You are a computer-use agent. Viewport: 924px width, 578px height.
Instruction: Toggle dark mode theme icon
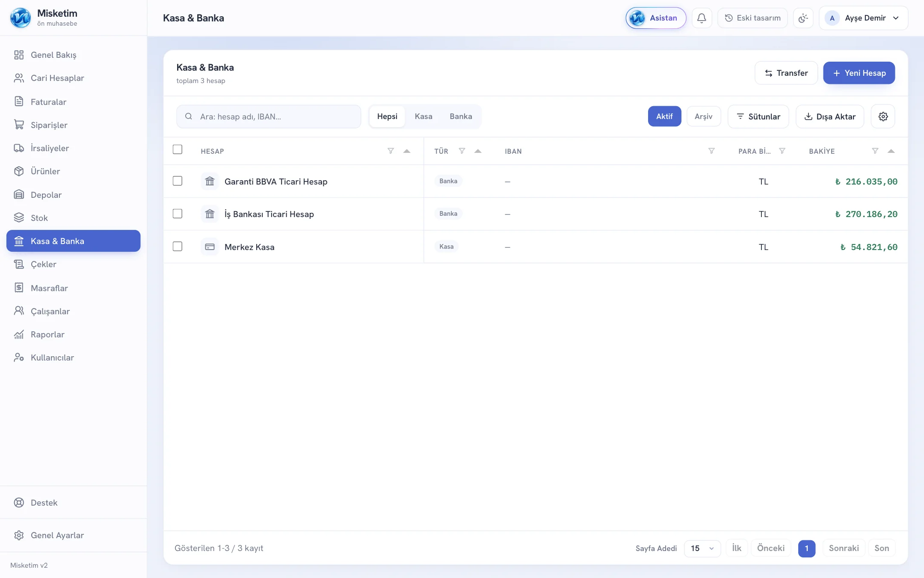pos(803,18)
